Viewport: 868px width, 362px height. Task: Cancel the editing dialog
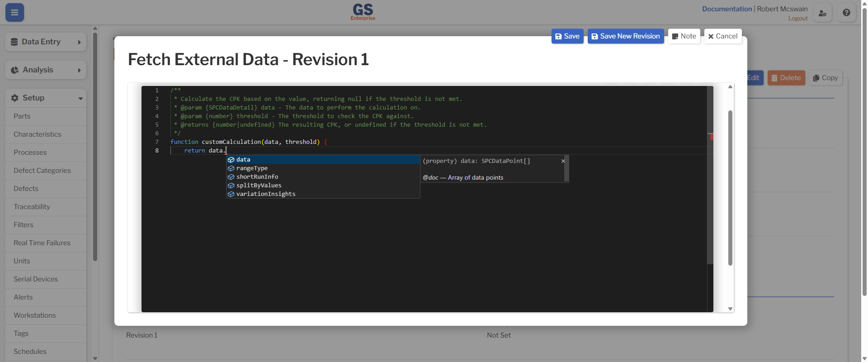click(x=723, y=36)
